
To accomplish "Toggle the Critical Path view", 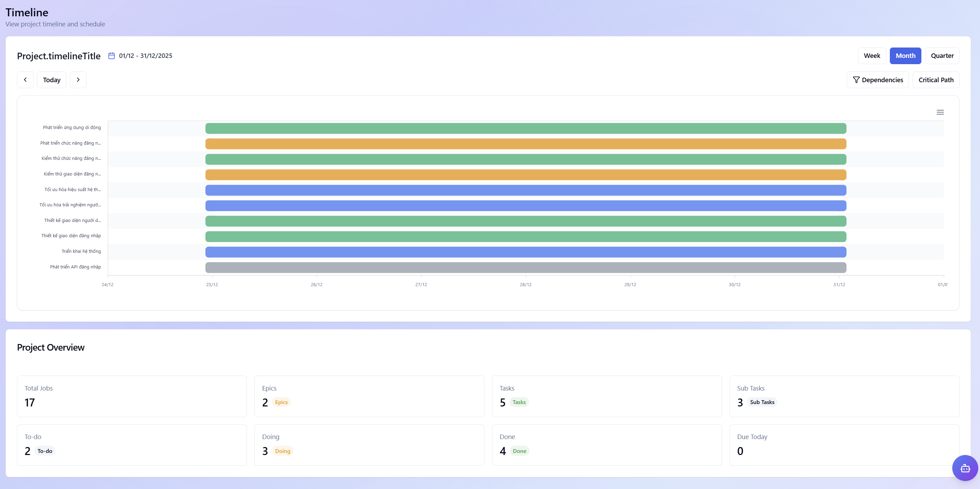I will (x=936, y=80).
